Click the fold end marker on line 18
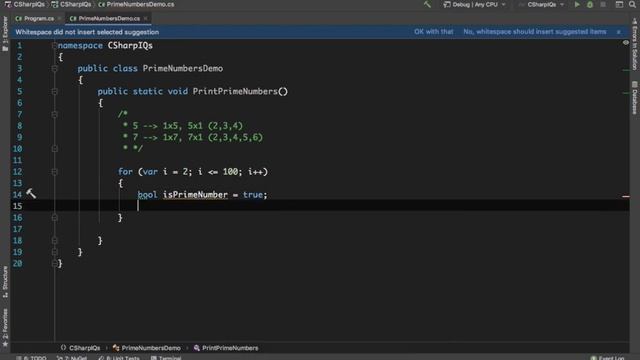The height and width of the screenshot is (360, 640). click(x=54, y=240)
